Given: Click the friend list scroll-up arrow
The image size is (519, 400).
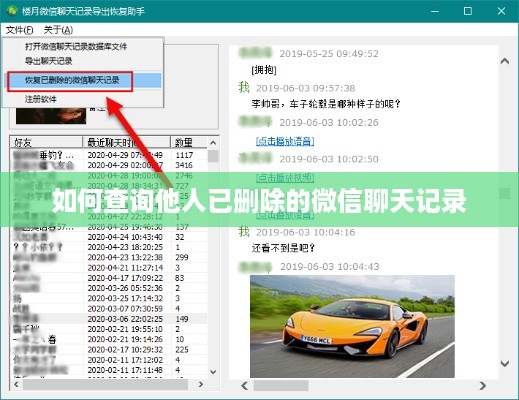Looking at the screenshot, I should click(213, 143).
